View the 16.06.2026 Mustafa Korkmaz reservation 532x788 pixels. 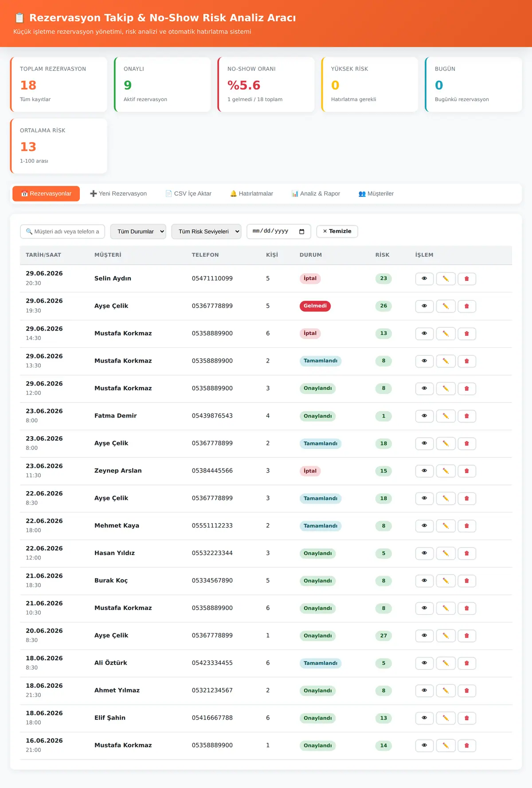coord(424,746)
